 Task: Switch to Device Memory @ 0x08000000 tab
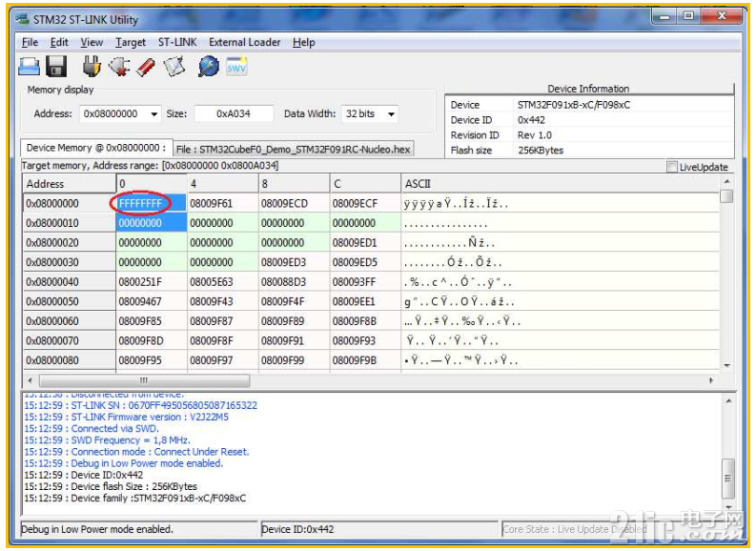pyautogui.click(x=95, y=148)
